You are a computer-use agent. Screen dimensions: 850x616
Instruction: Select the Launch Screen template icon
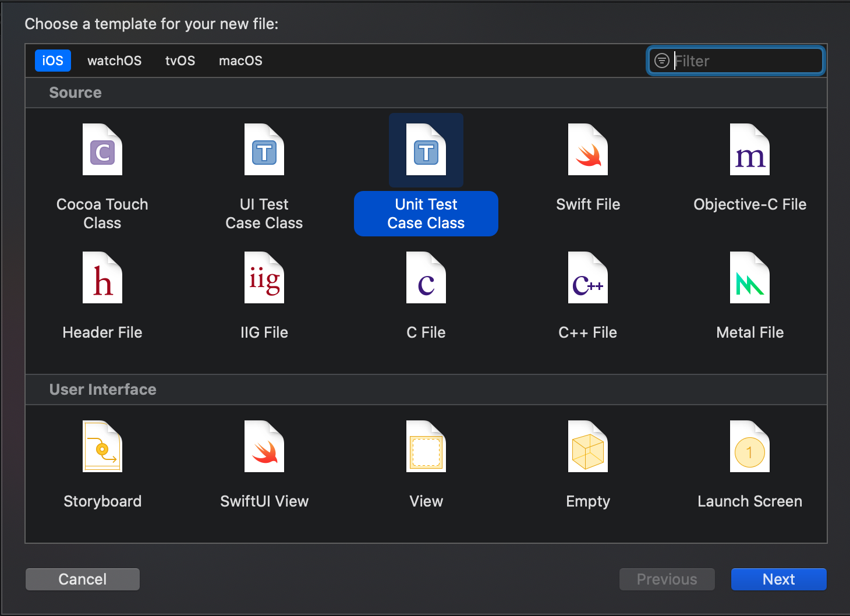(x=750, y=447)
